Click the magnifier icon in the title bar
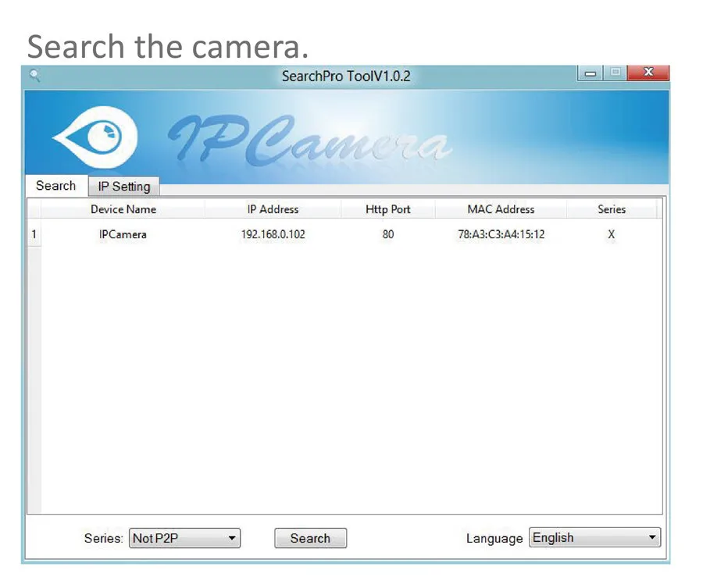This screenshot has height=588, width=703. click(x=34, y=75)
